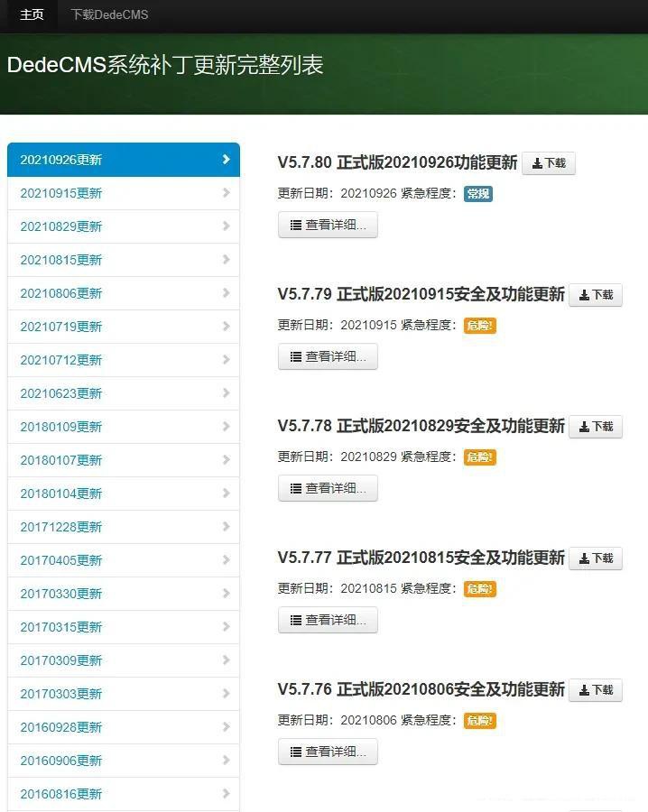Click the chevron beside 20160906更新
648x812 pixels.
point(226,761)
